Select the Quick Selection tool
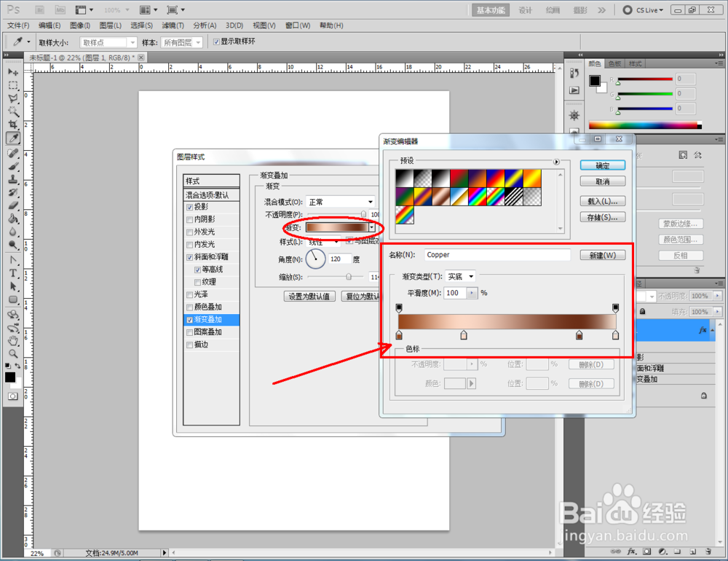728x561 pixels. 13,111
